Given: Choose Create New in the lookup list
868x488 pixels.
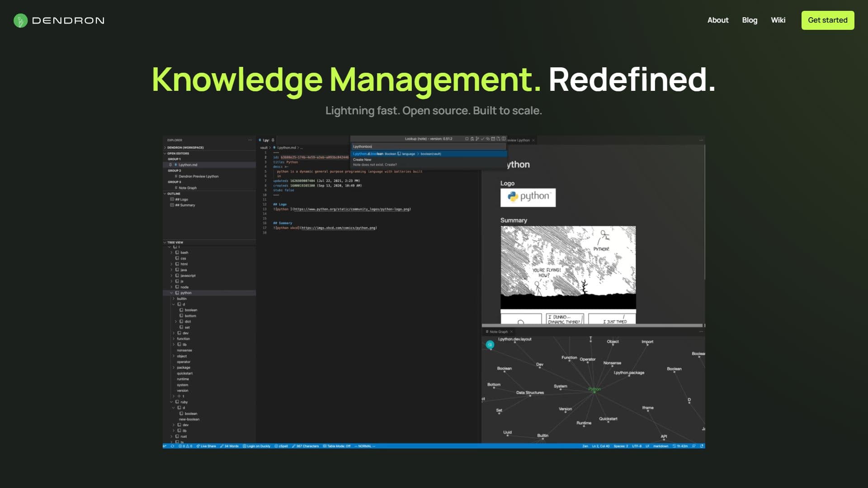Looking at the screenshot, I should tap(362, 160).
